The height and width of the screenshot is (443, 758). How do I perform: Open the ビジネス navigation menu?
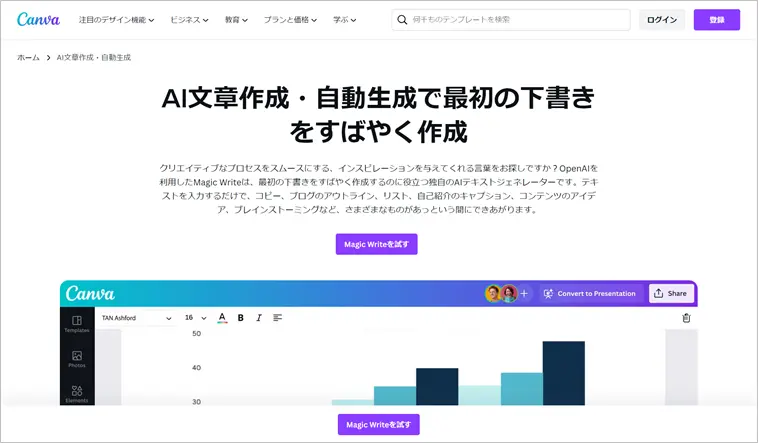point(189,20)
